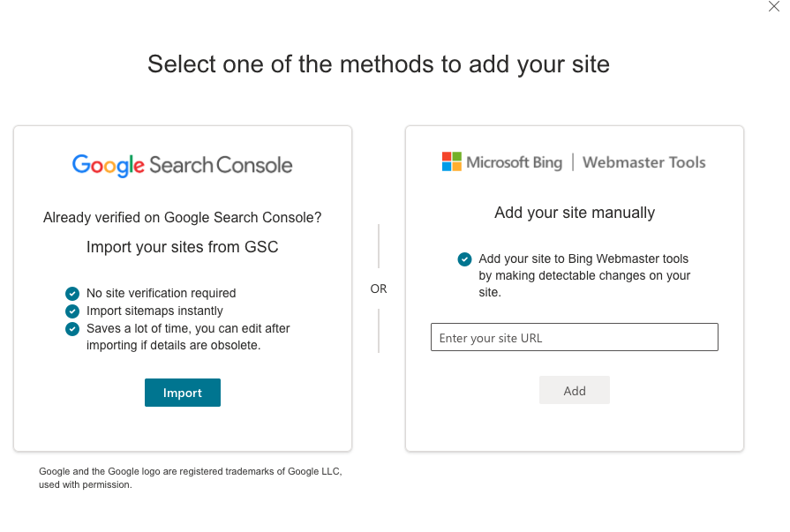Viewport: 790px width, 532px height.
Task: Click the checkmark beside 'Saves a lot of time'
Action: 72,328
